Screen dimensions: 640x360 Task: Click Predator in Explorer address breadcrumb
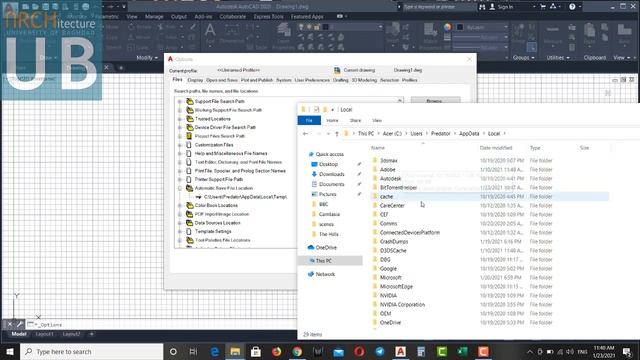(x=440, y=133)
